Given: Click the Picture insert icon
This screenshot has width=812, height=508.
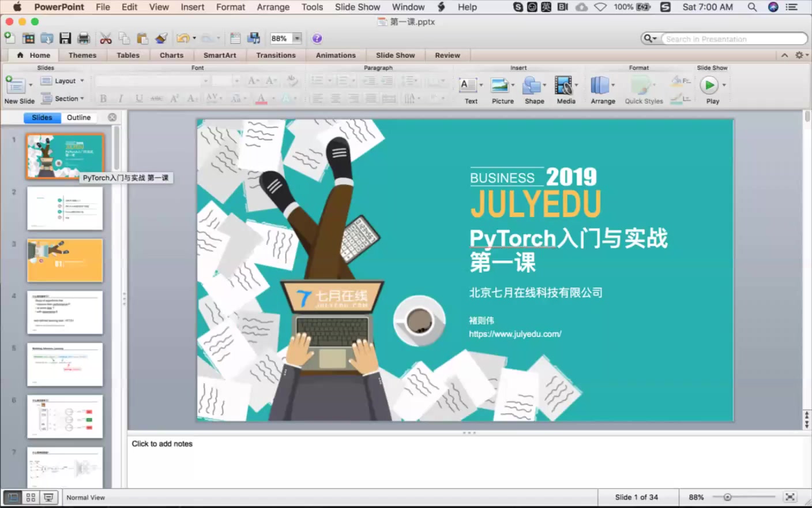Looking at the screenshot, I should (499, 85).
